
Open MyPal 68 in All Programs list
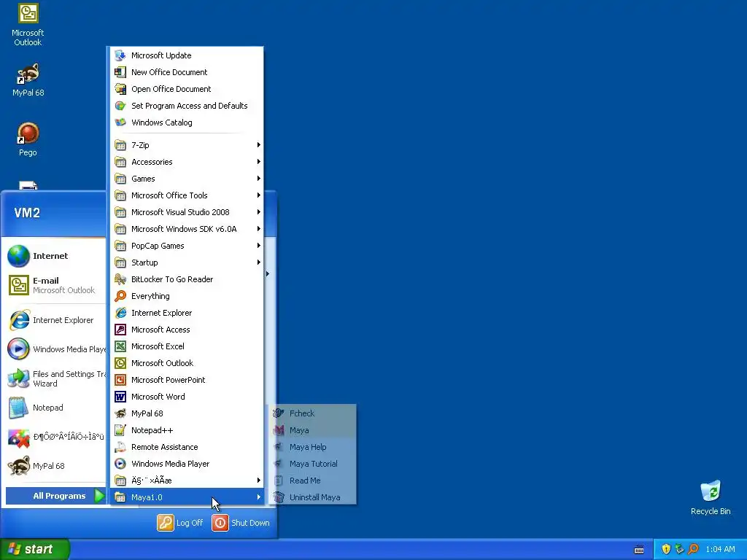187,413
